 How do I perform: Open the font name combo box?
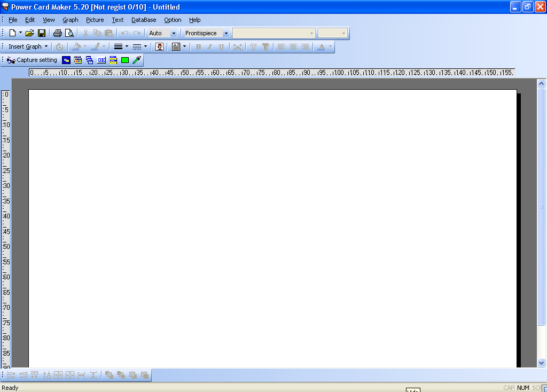point(274,33)
